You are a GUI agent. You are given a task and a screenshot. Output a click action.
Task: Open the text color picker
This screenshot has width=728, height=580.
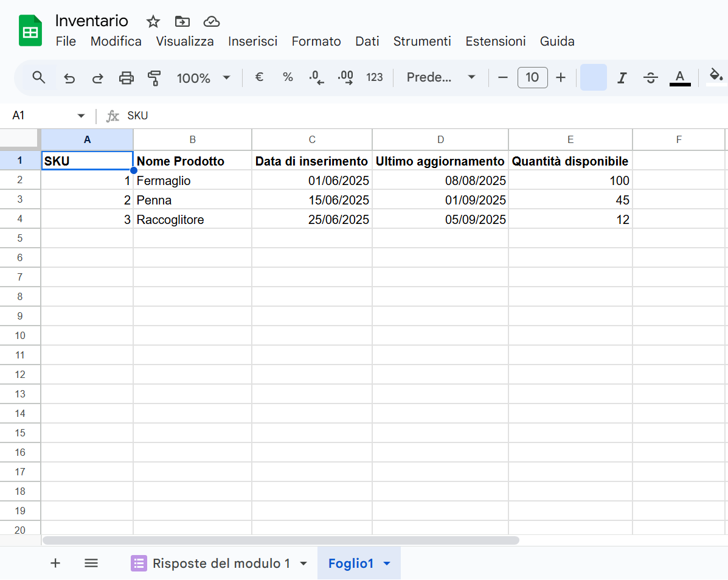pos(680,78)
